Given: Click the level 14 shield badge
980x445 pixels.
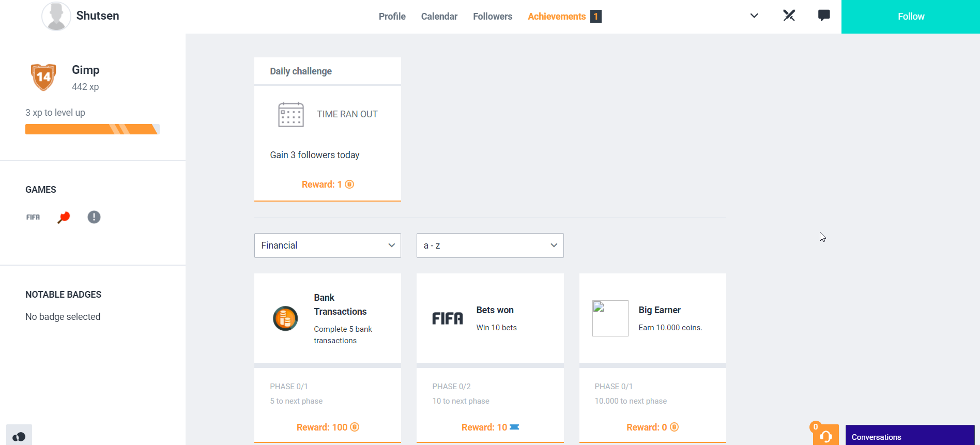Looking at the screenshot, I should pyautogui.click(x=43, y=78).
